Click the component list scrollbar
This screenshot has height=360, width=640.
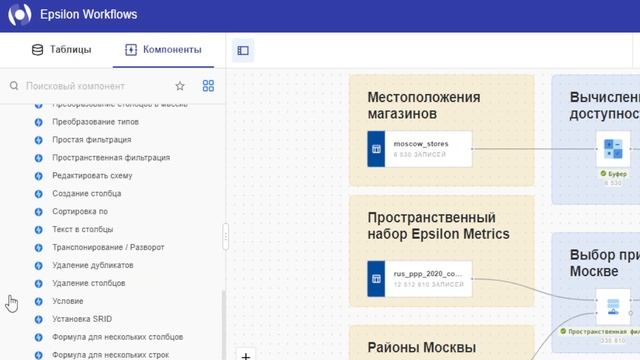coord(223,324)
